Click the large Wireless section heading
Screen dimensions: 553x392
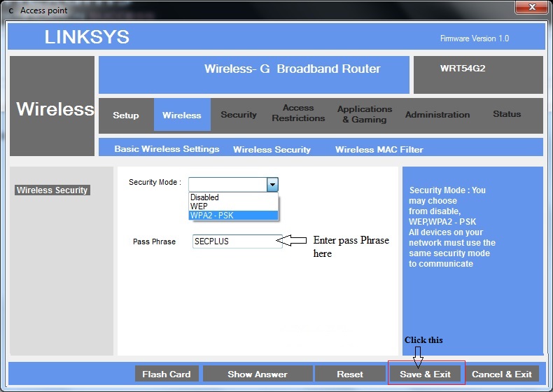click(55, 108)
